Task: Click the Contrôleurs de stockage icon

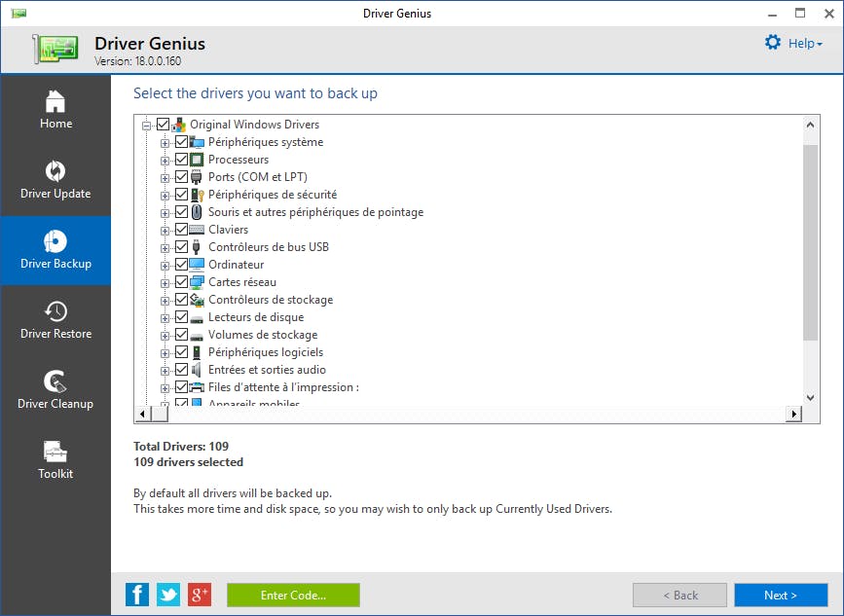Action: coord(197,300)
